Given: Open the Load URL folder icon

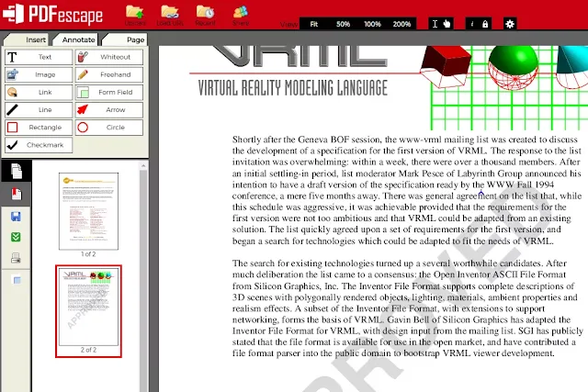Looking at the screenshot, I should click(170, 12).
